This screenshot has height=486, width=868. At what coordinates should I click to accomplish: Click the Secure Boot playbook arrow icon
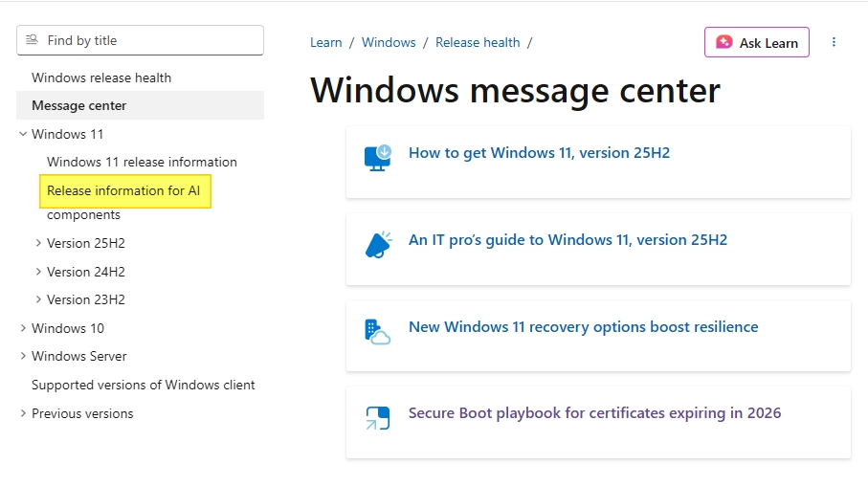377,418
